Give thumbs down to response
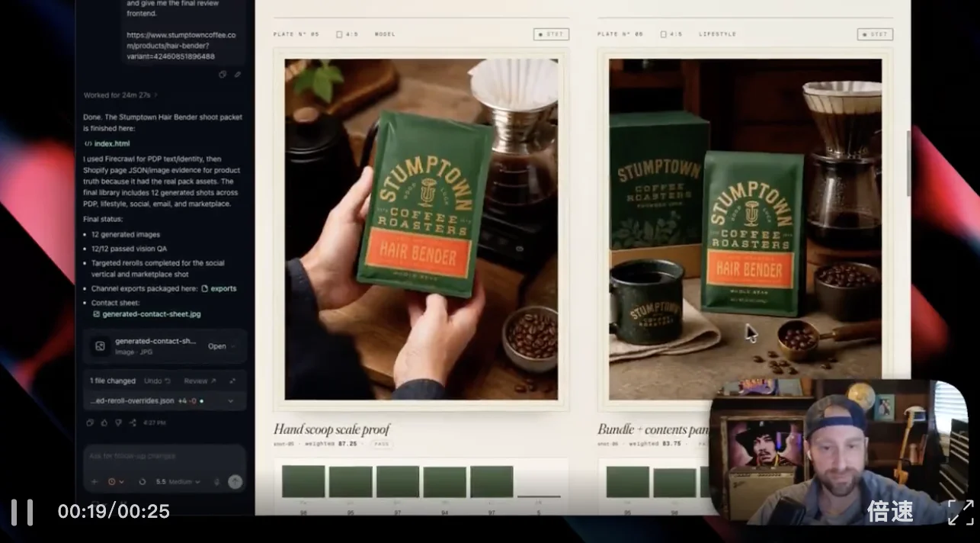 point(118,423)
